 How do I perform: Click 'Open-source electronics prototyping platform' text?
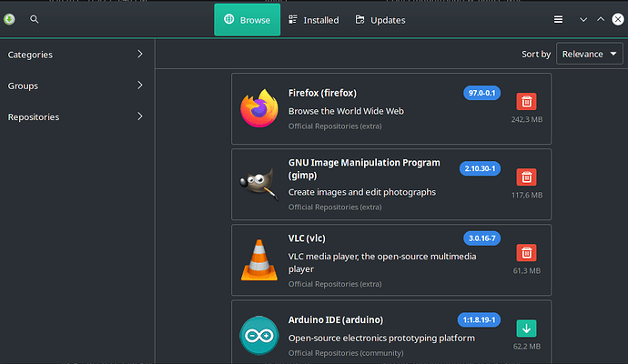[x=381, y=338]
